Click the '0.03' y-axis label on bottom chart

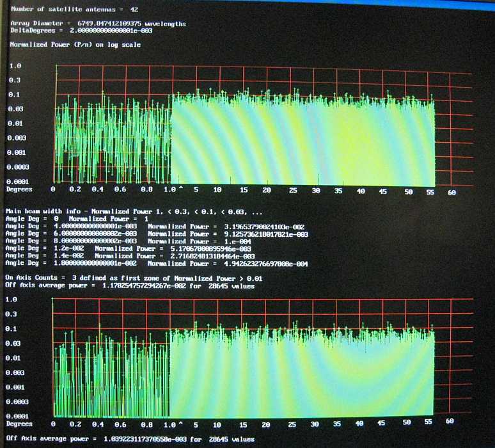[x=13, y=343]
